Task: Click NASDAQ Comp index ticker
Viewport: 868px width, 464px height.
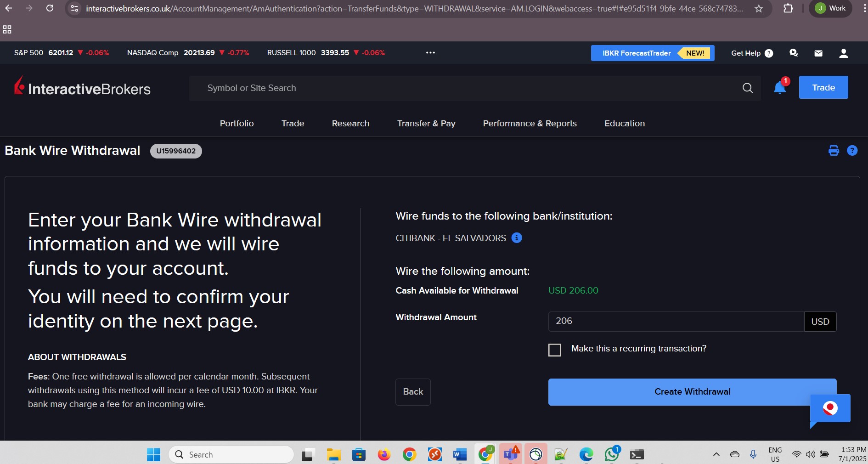Action: (188, 53)
